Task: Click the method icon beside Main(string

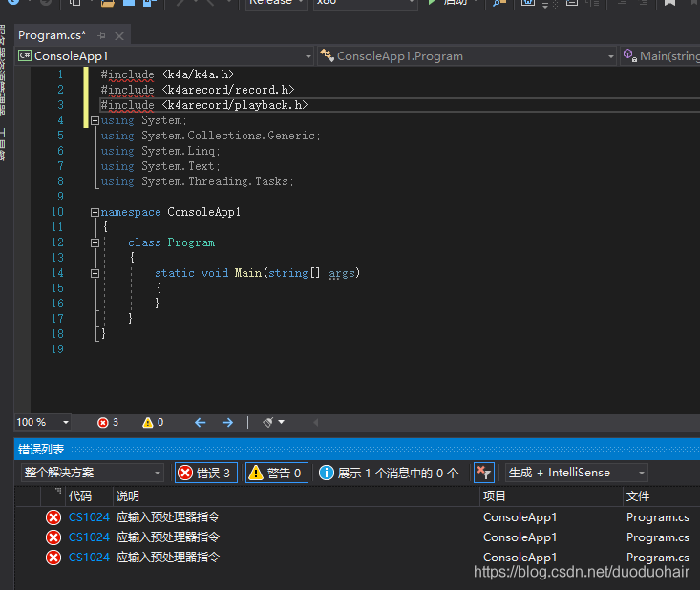Action: [x=630, y=55]
